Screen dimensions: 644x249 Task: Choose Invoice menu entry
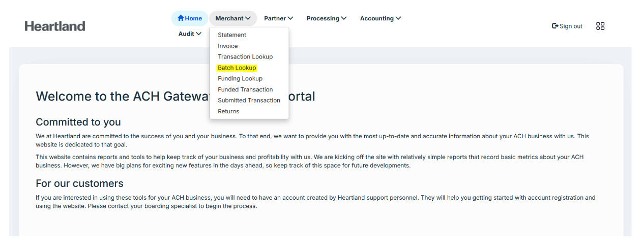(228, 46)
